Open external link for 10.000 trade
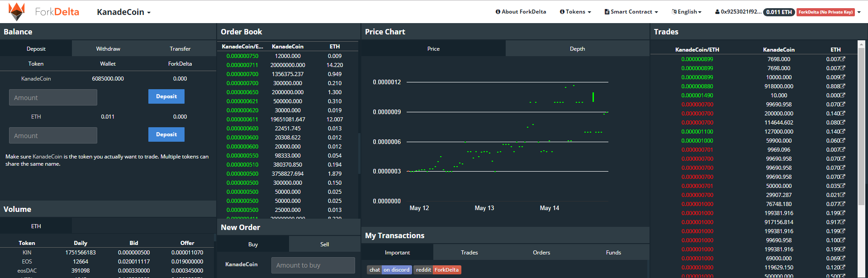868x278 pixels. tap(843, 95)
